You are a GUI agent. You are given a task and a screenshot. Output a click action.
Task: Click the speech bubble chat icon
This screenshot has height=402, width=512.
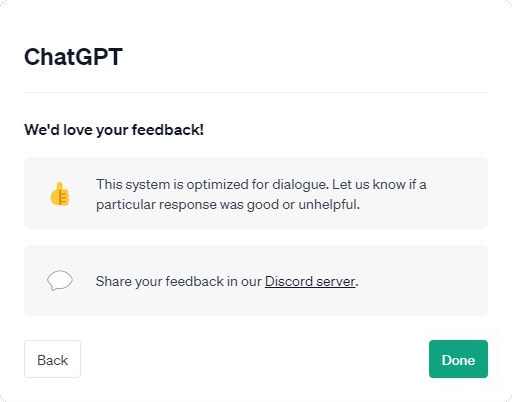(60, 280)
